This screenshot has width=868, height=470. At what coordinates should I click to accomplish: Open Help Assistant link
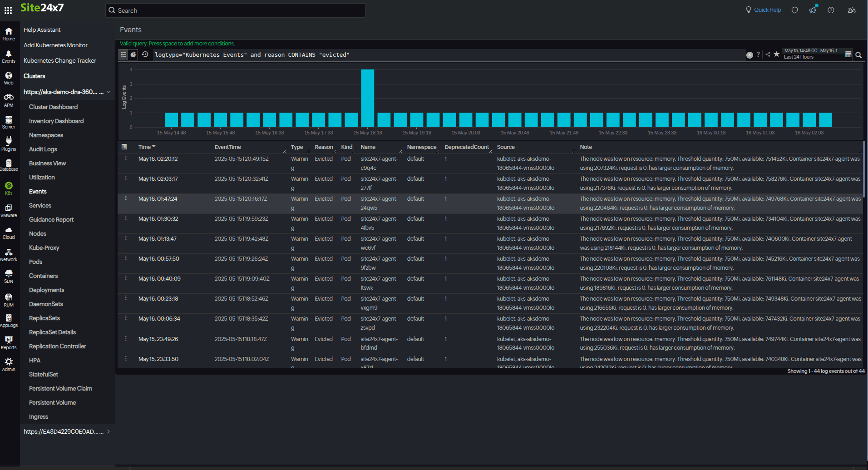pyautogui.click(x=42, y=30)
